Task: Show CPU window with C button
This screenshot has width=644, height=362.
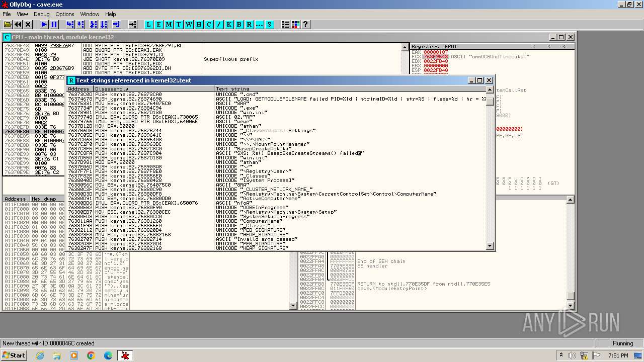Action: coord(209,24)
